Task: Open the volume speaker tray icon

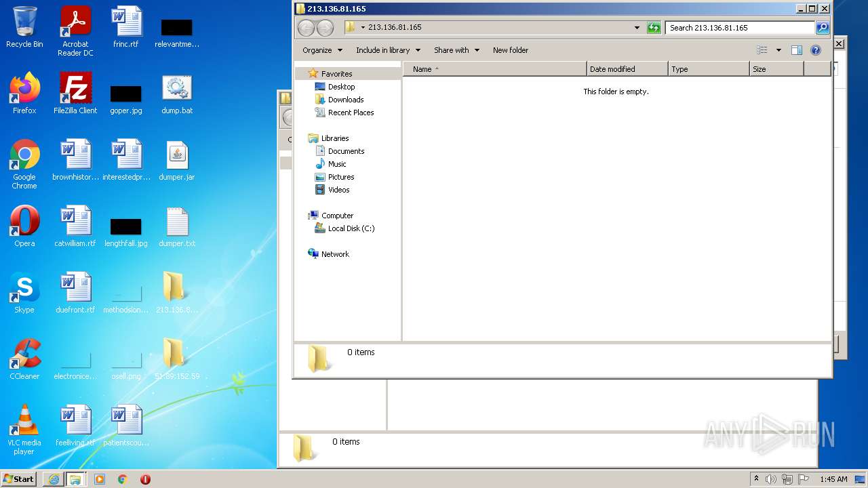Action: pyautogui.click(x=771, y=479)
